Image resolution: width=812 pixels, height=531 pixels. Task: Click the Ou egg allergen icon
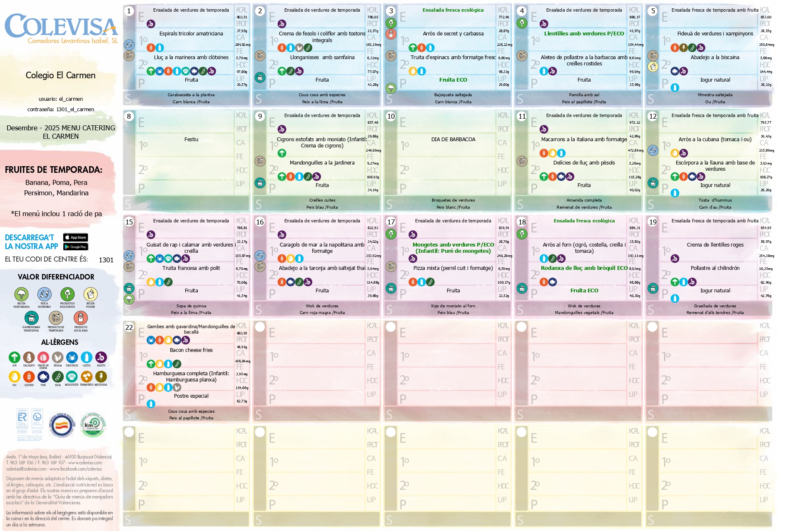(x=15, y=377)
